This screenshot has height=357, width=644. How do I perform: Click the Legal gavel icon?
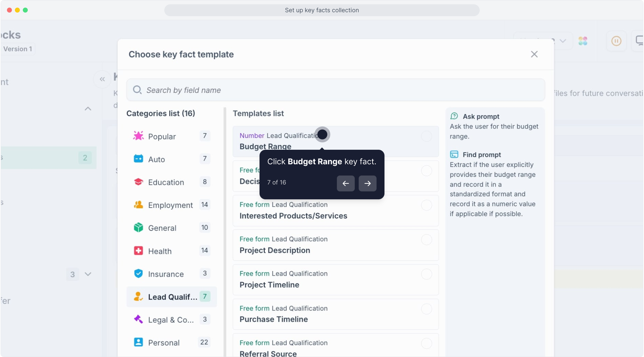(138, 319)
